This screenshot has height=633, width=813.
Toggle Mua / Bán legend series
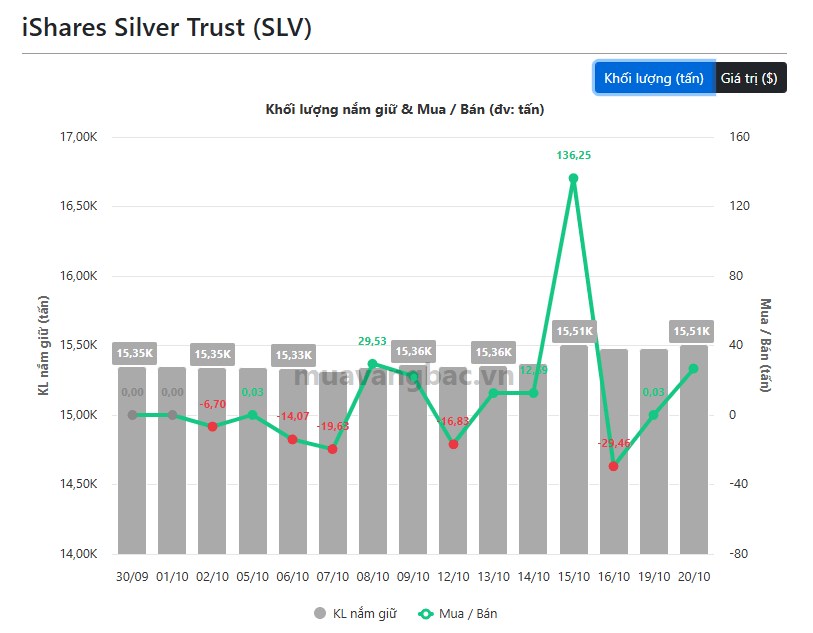click(x=458, y=614)
